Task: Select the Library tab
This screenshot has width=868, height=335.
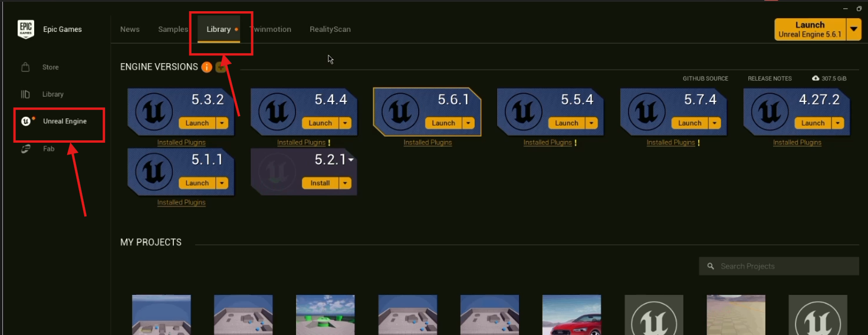Action: pyautogui.click(x=219, y=29)
